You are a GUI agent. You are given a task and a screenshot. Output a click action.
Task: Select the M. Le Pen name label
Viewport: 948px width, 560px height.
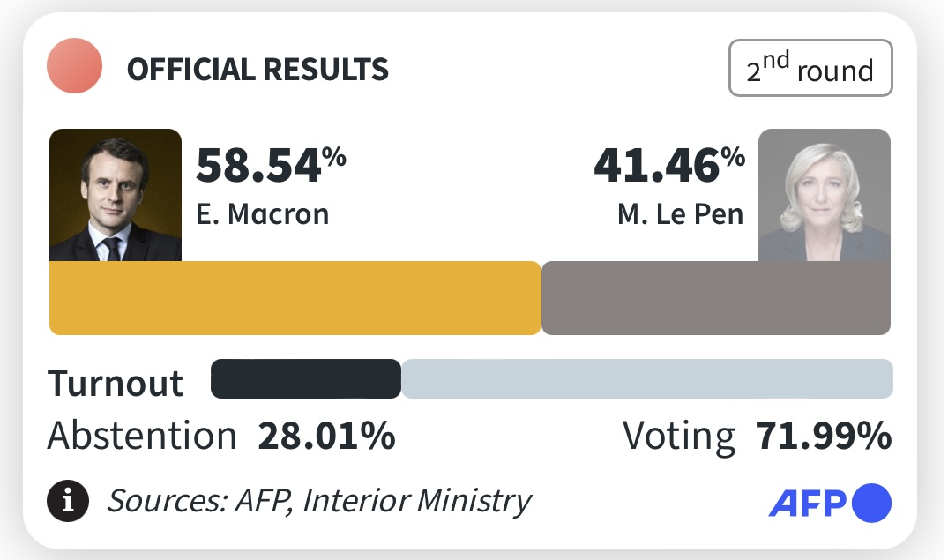680,214
